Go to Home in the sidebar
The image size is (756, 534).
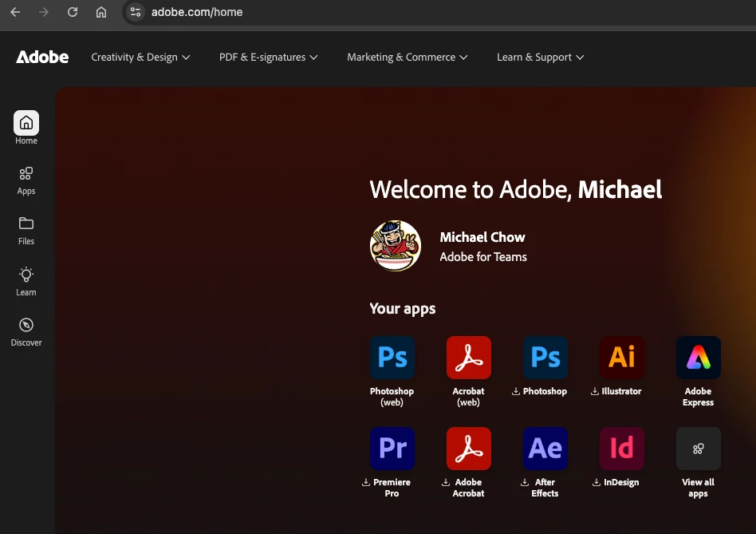coord(26,129)
